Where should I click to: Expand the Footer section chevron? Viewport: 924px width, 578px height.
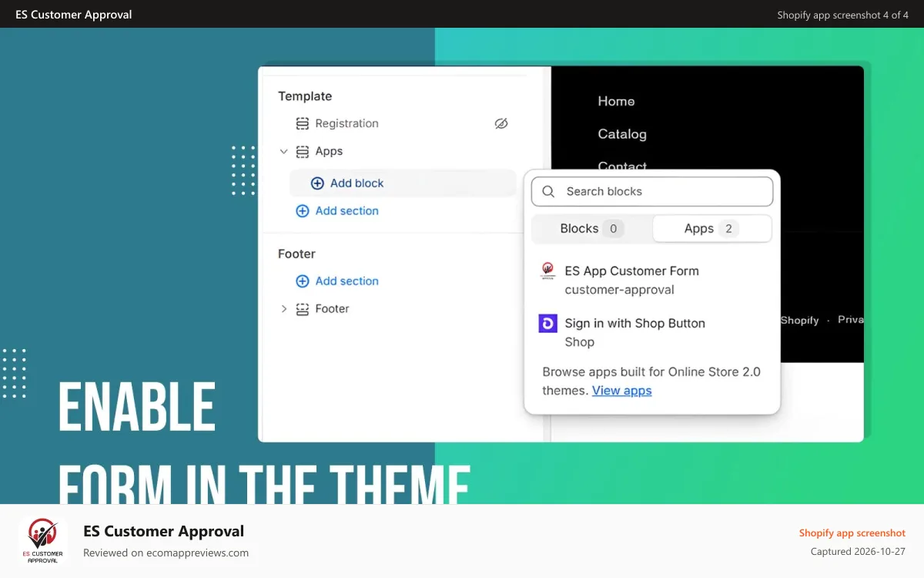pyautogui.click(x=283, y=309)
